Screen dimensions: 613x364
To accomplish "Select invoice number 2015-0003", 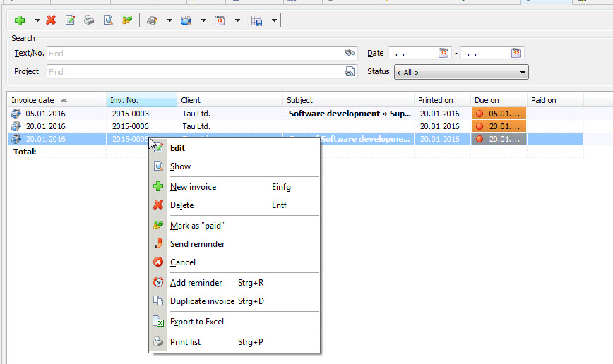I will click(x=131, y=114).
